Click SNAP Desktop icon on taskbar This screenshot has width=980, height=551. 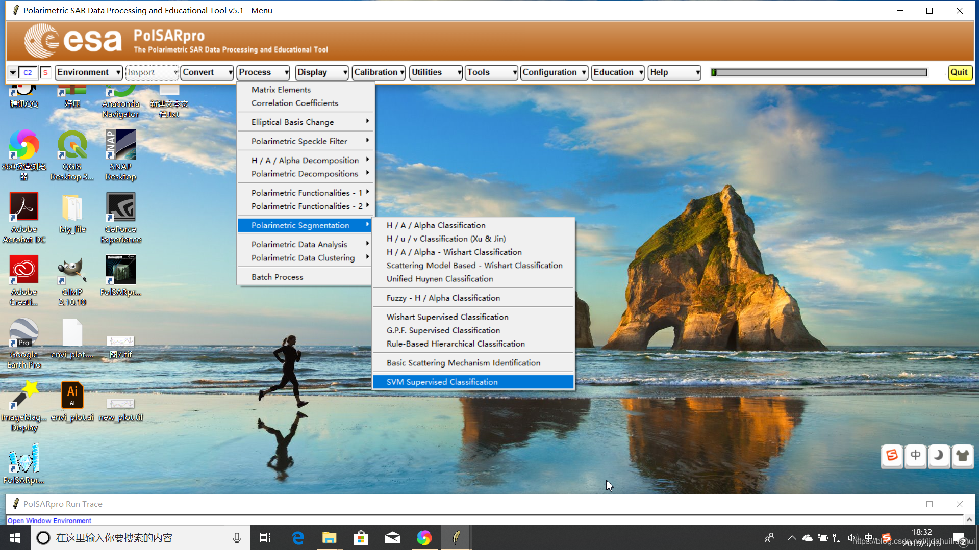pyautogui.click(x=120, y=156)
